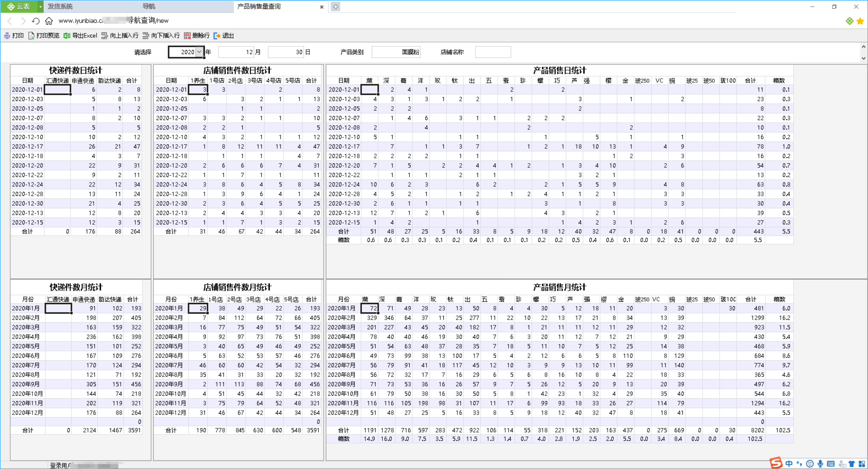Viewport: 868px width, 469px height.
Task: Click the 登录用户 status bar text
Action: pos(61,466)
